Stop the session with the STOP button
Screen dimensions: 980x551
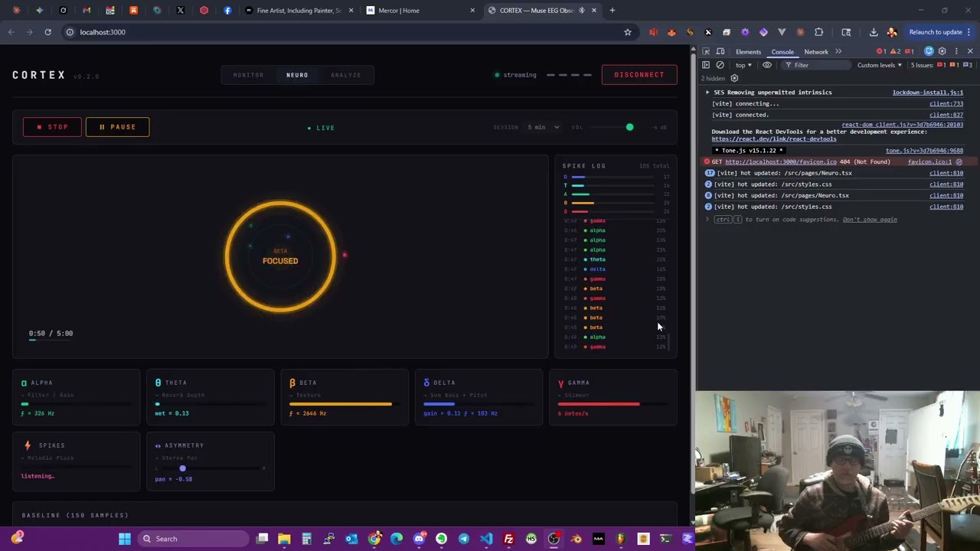pyautogui.click(x=52, y=127)
